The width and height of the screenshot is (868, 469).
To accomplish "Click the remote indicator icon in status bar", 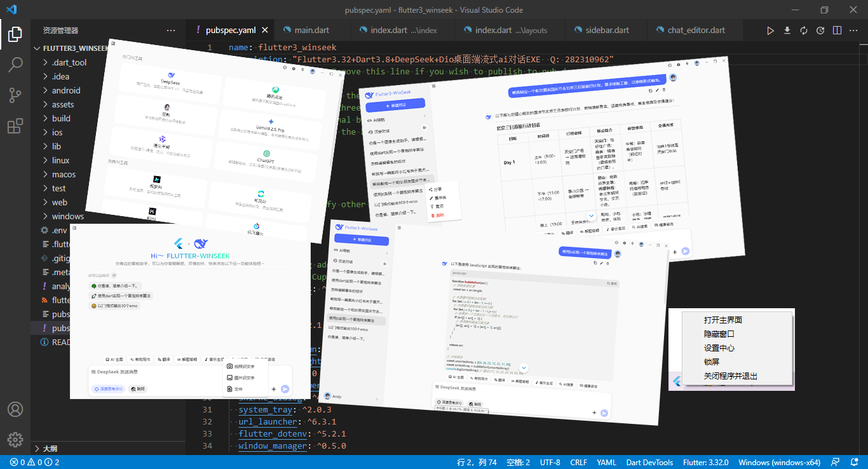I will tap(834, 462).
